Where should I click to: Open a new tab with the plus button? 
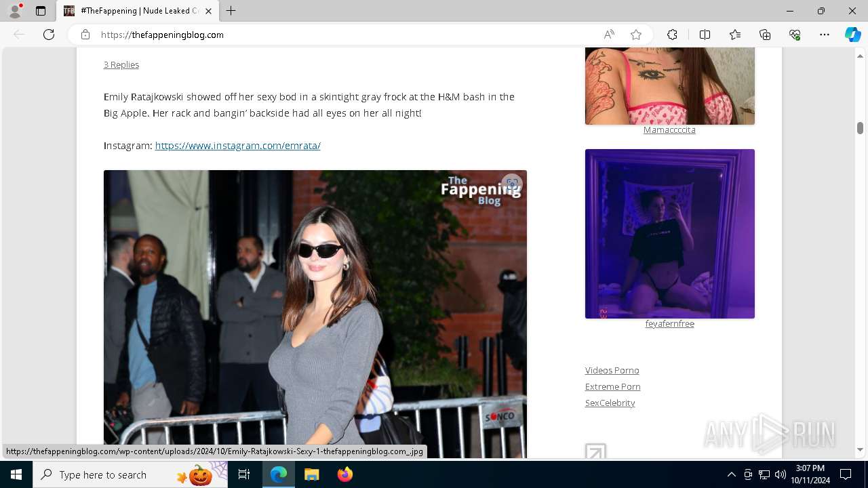click(x=231, y=11)
